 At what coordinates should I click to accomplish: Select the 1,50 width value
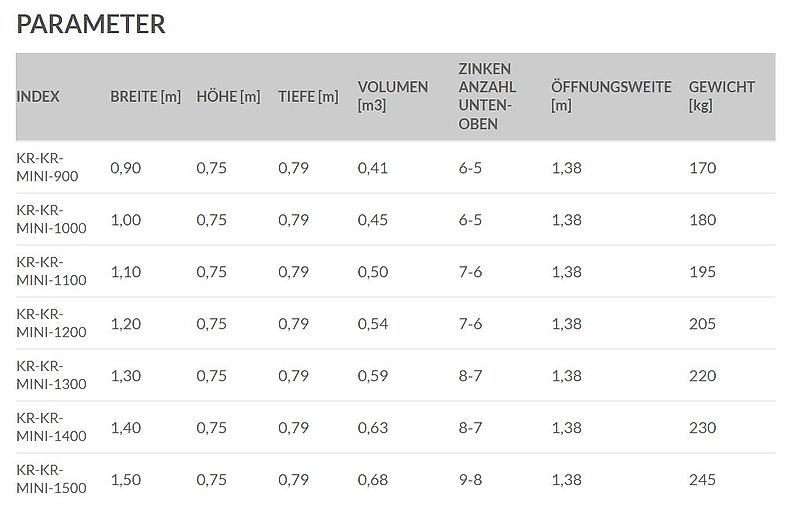125,480
